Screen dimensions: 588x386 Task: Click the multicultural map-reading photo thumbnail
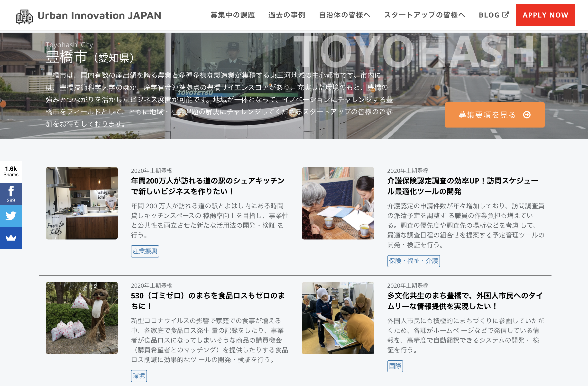[338, 318]
